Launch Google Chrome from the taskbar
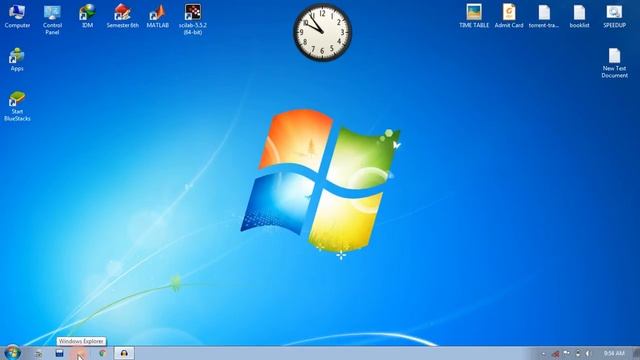Viewport: 640px width, 360px height. click(x=102, y=353)
